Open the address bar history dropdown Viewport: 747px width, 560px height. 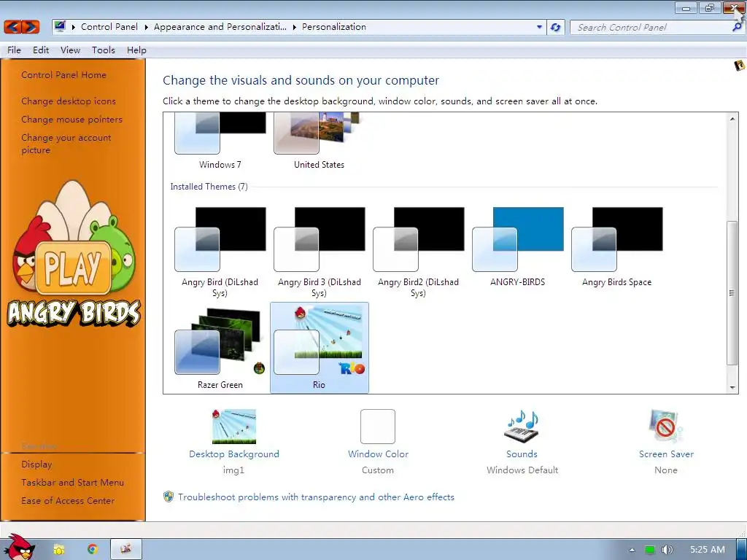click(539, 27)
